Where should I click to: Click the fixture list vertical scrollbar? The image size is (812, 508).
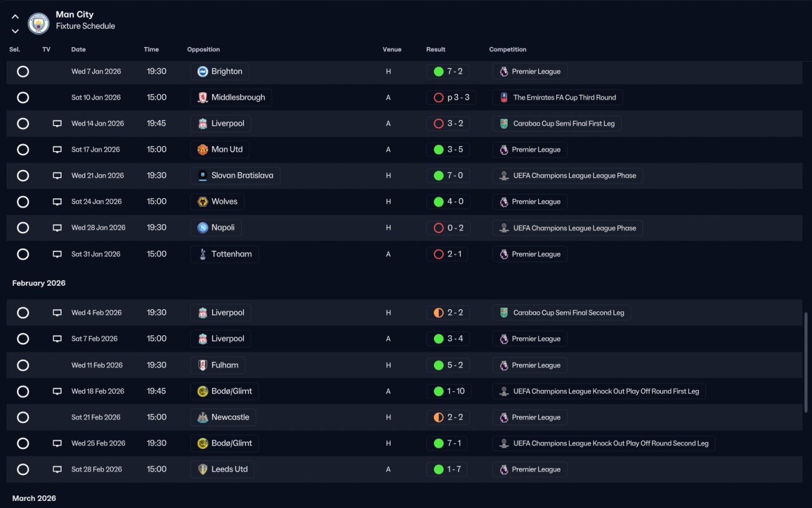(806, 362)
